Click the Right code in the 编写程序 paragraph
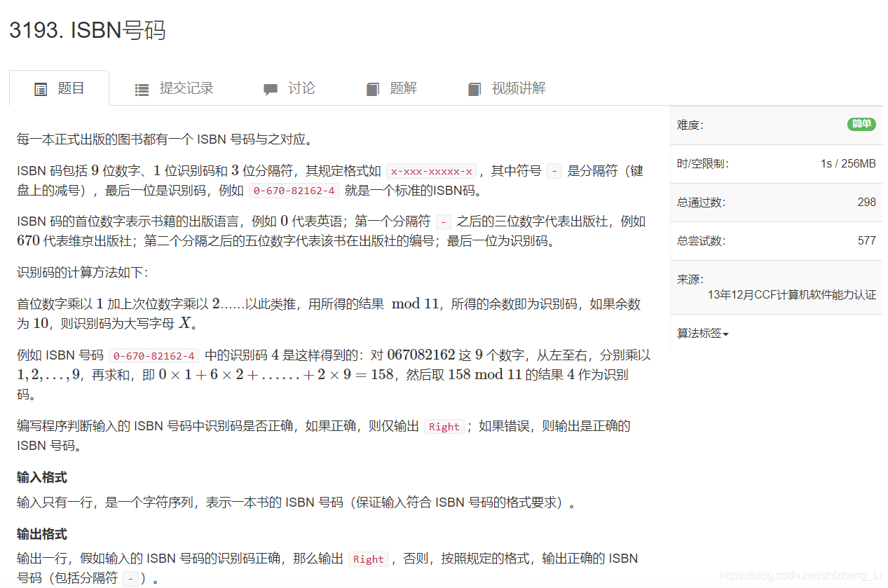The width and height of the screenshot is (888, 588). click(444, 427)
